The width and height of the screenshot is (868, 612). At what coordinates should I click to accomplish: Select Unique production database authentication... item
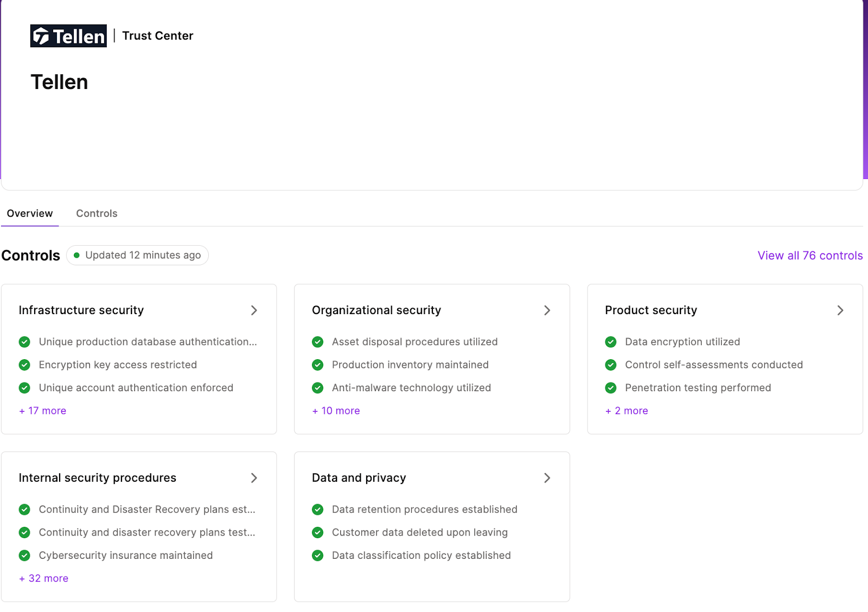(x=148, y=342)
